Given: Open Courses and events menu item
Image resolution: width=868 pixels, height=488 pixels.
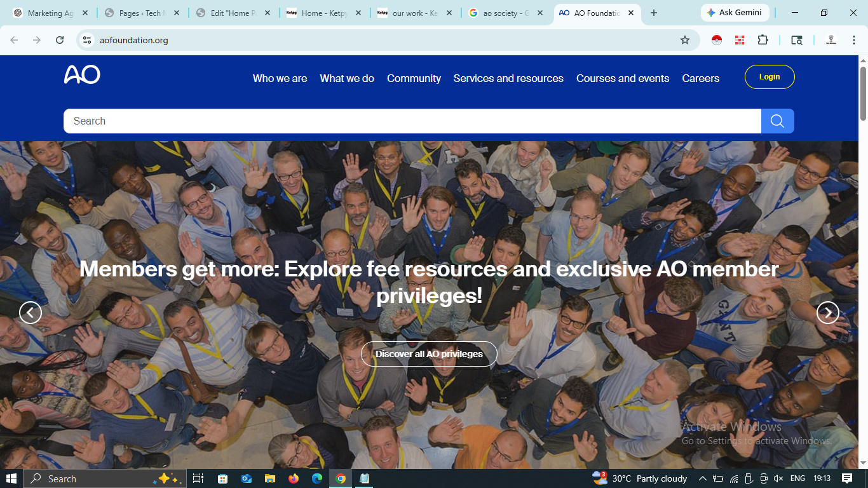Looking at the screenshot, I should pyautogui.click(x=623, y=78).
